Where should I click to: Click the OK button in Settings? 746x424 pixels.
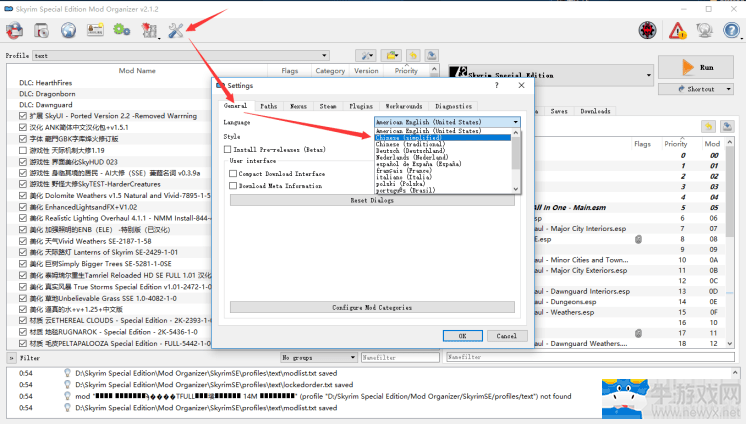pos(462,336)
